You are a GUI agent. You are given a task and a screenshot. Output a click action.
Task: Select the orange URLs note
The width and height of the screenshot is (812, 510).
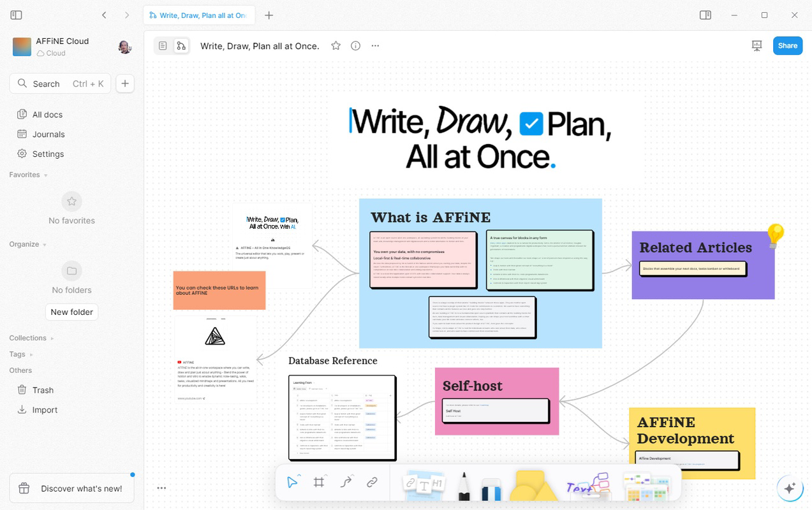tap(219, 291)
